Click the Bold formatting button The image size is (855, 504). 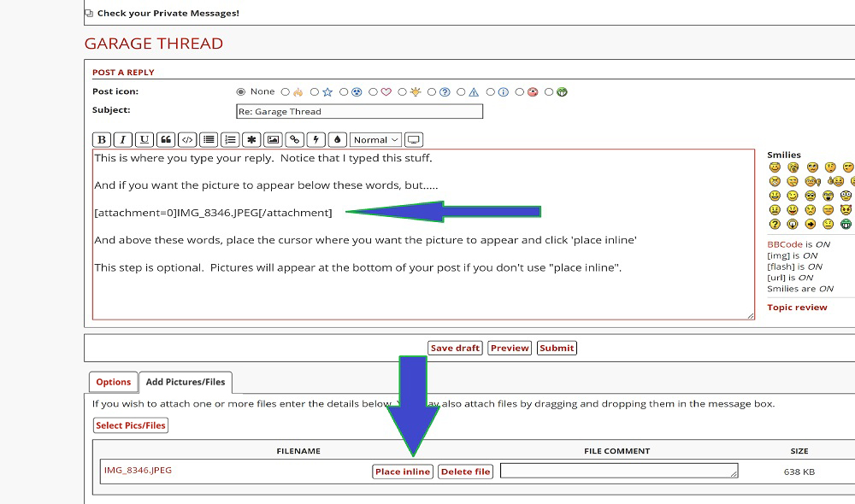coord(102,140)
